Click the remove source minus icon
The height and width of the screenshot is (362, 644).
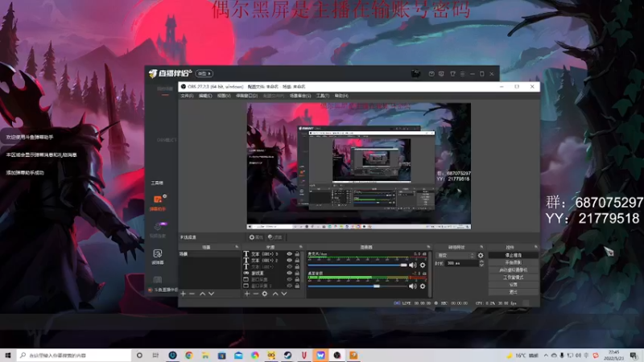[255, 294]
